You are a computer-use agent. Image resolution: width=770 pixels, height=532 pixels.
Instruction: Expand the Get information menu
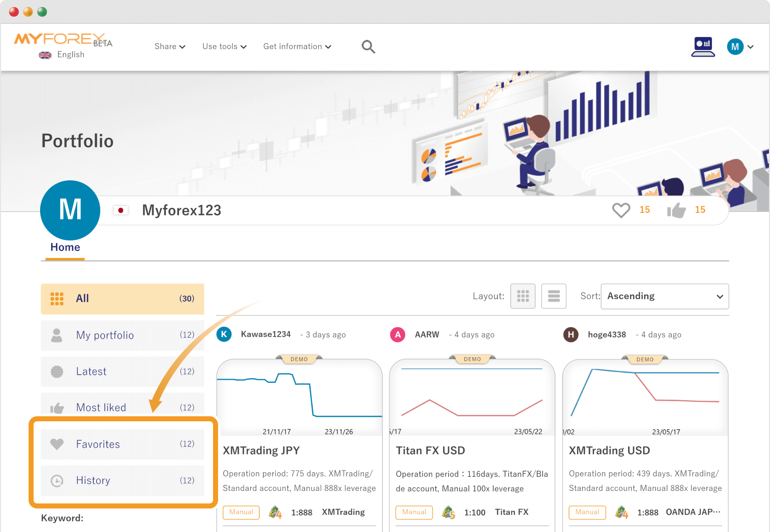297,47
